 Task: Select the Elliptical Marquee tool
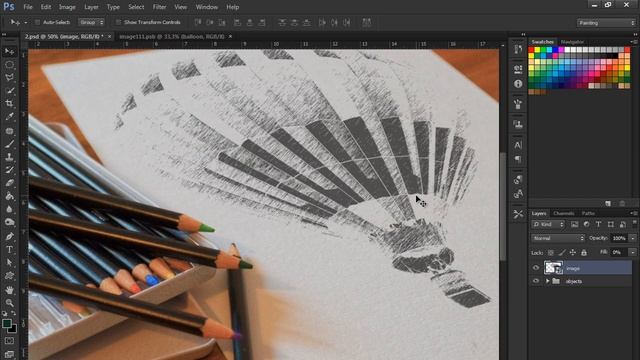coord(9,65)
